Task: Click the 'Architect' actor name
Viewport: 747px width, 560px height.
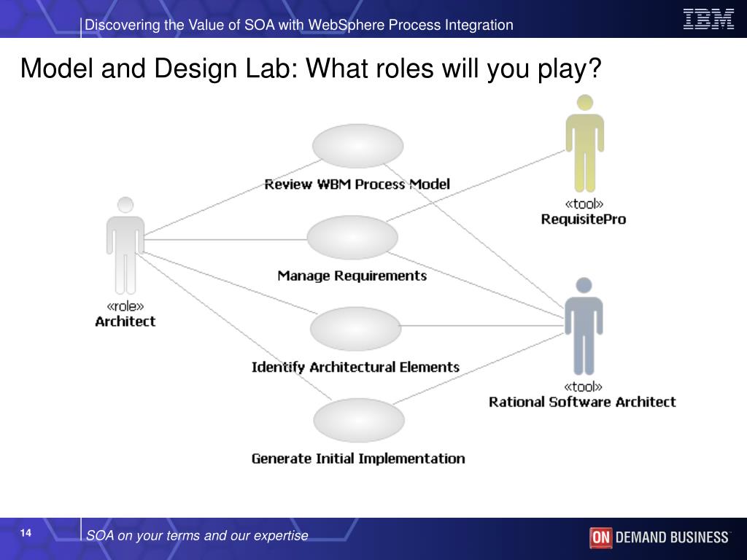Action: tap(125, 322)
